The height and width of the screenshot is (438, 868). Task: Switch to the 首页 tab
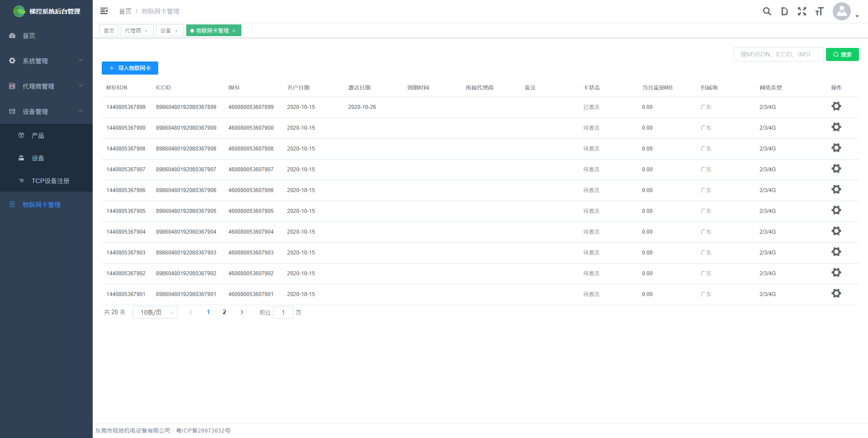pyautogui.click(x=109, y=31)
